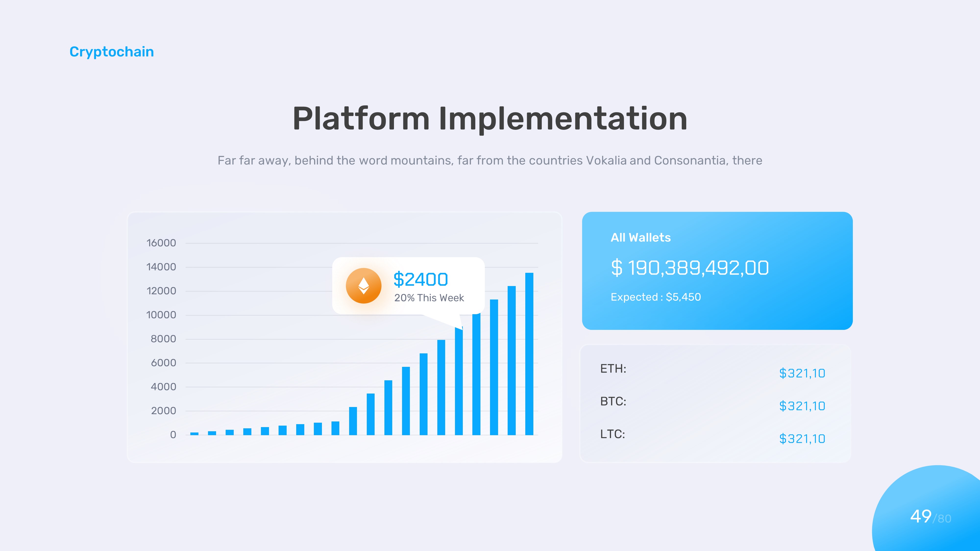
Task: Click the 20% This Week label
Action: pos(429,298)
